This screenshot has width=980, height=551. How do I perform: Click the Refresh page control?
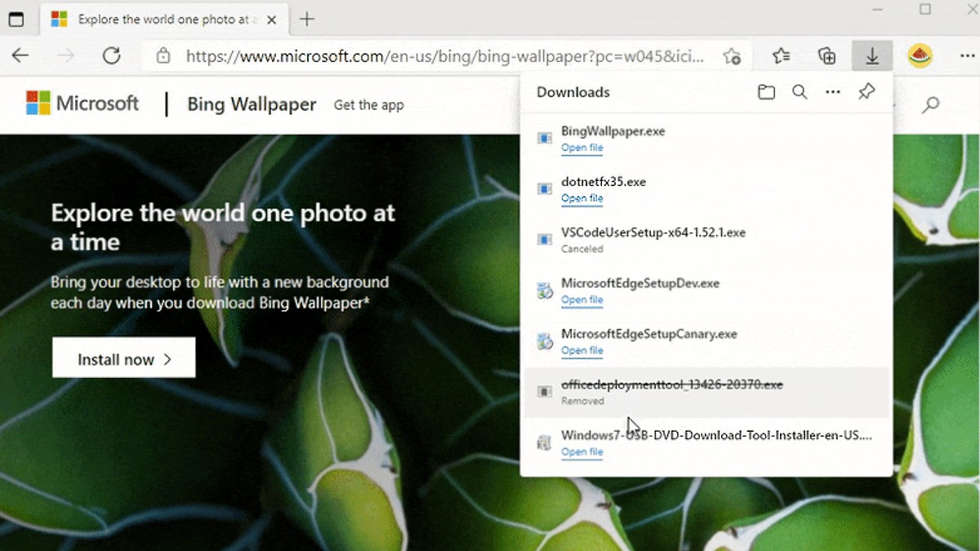point(114,56)
